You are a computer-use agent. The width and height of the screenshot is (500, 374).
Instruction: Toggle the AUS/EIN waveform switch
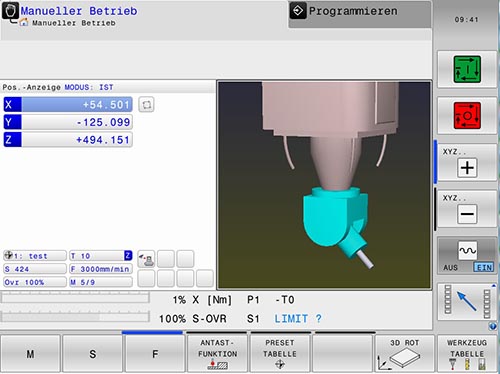pos(467,256)
